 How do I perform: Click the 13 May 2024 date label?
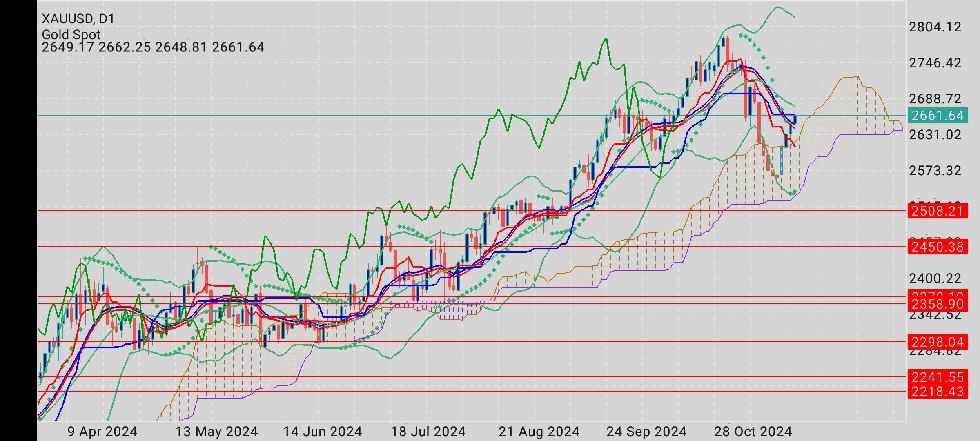coord(216,432)
